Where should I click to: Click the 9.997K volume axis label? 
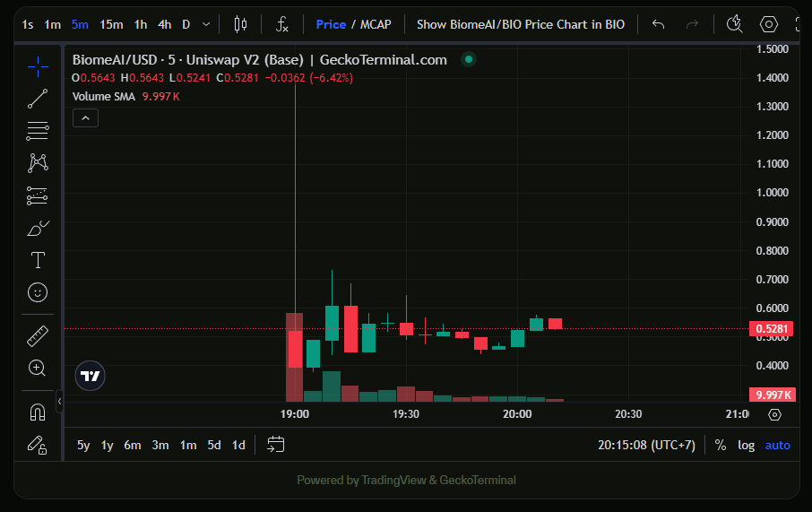pyautogui.click(x=773, y=395)
